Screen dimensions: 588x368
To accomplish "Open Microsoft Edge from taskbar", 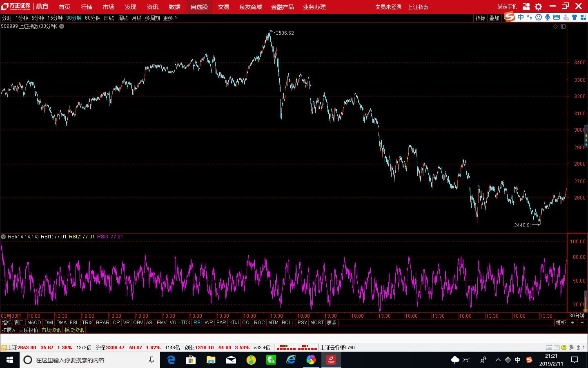I will (171, 360).
